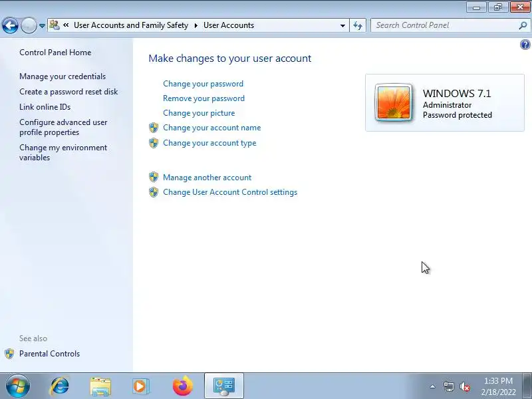Click 'User Accounts and Family Safety' breadcrumb
Screen dimensions: 532x399
click(130, 25)
